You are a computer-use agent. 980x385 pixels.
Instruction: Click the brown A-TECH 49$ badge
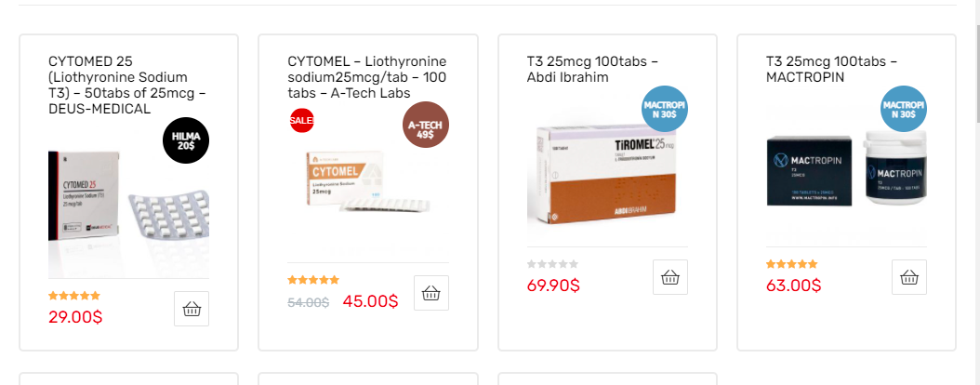point(426,125)
